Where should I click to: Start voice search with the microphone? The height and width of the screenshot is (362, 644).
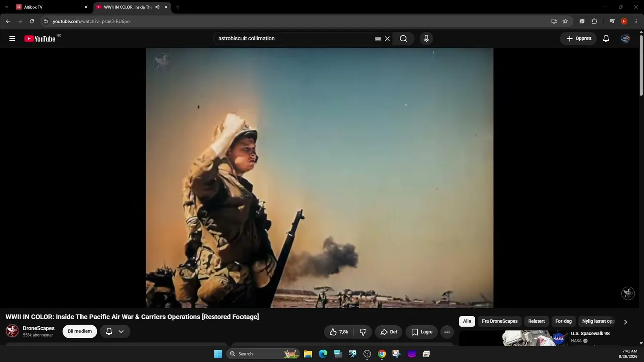click(426, 39)
